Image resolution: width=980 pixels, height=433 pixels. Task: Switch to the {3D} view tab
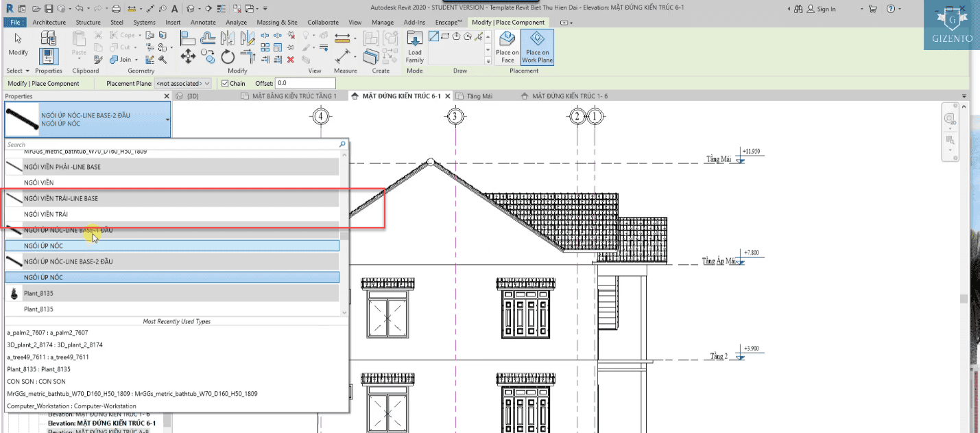coord(188,96)
